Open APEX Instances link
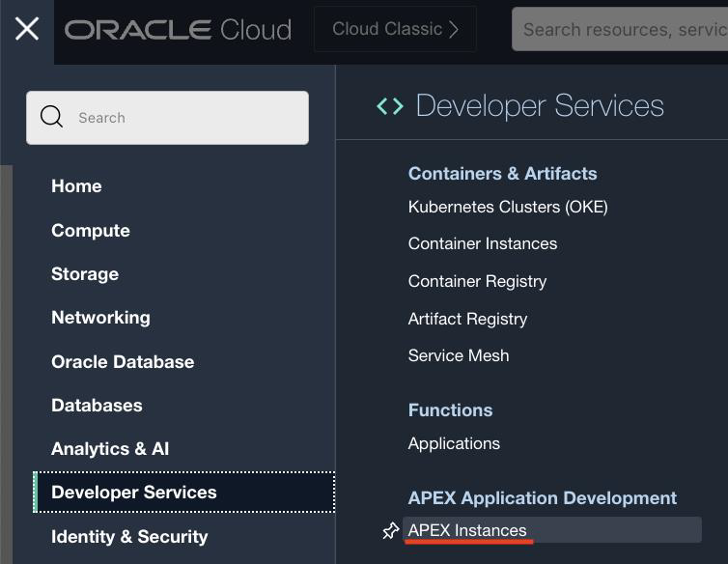Viewport: 728px width, 564px height. tap(467, 530)
